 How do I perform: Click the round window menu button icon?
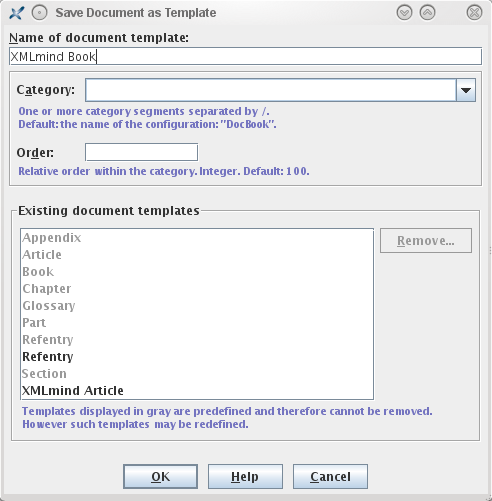[39, 13]
